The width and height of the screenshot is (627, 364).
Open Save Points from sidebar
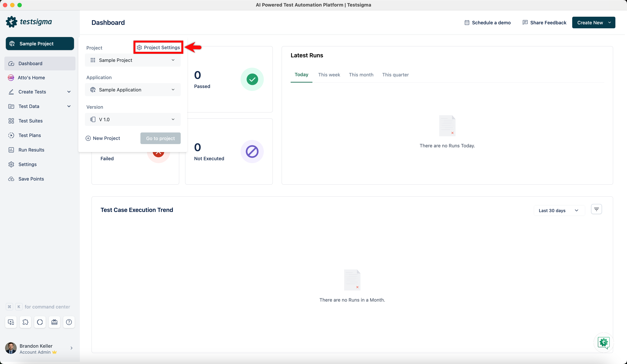tap(31, 179)
